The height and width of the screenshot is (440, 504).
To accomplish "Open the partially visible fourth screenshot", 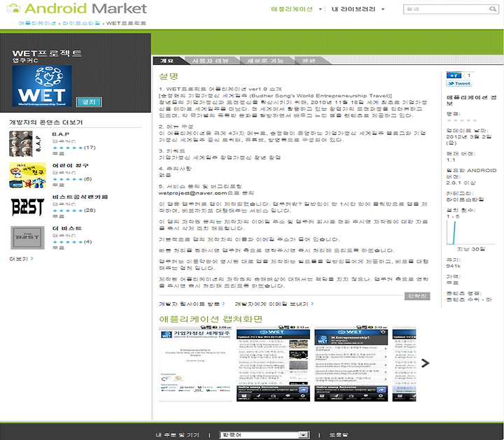I will pos(405,363).
